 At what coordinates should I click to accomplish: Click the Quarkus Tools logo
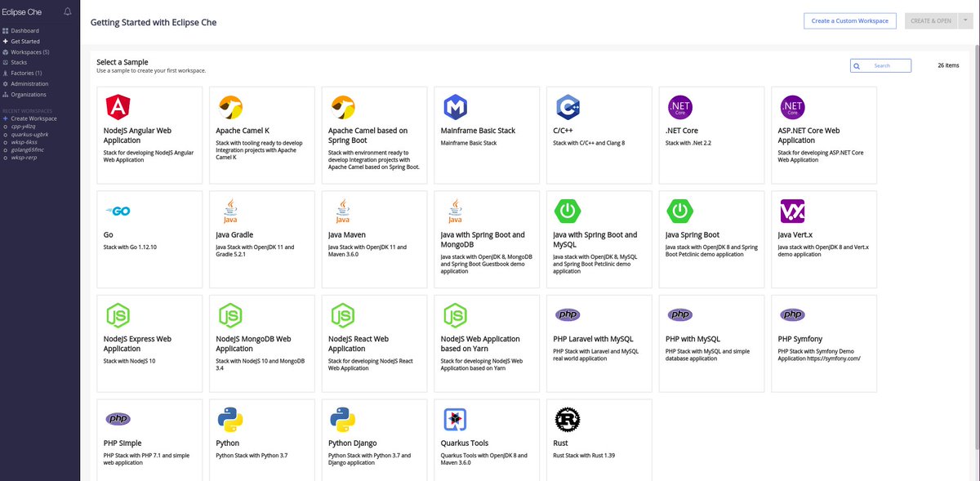[455, 419]
